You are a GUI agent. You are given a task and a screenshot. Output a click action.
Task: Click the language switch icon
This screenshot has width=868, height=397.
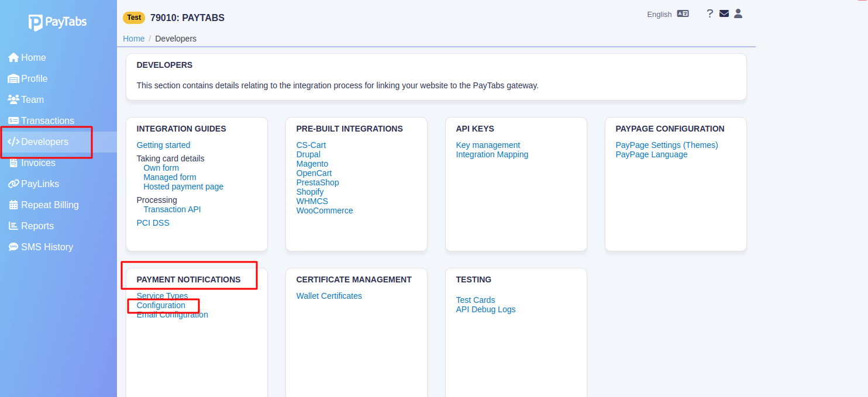pos(683,13)
